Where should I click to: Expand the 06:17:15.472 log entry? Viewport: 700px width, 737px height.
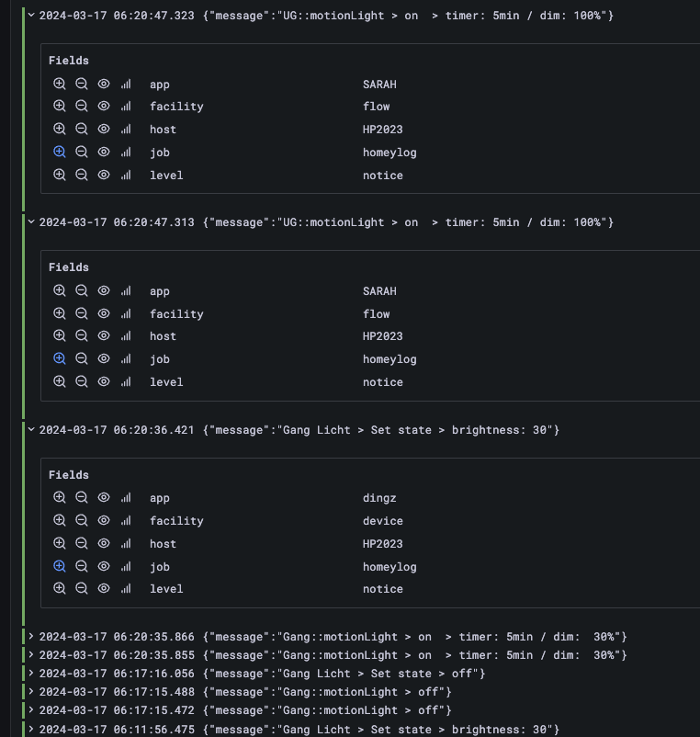(32, 710)
